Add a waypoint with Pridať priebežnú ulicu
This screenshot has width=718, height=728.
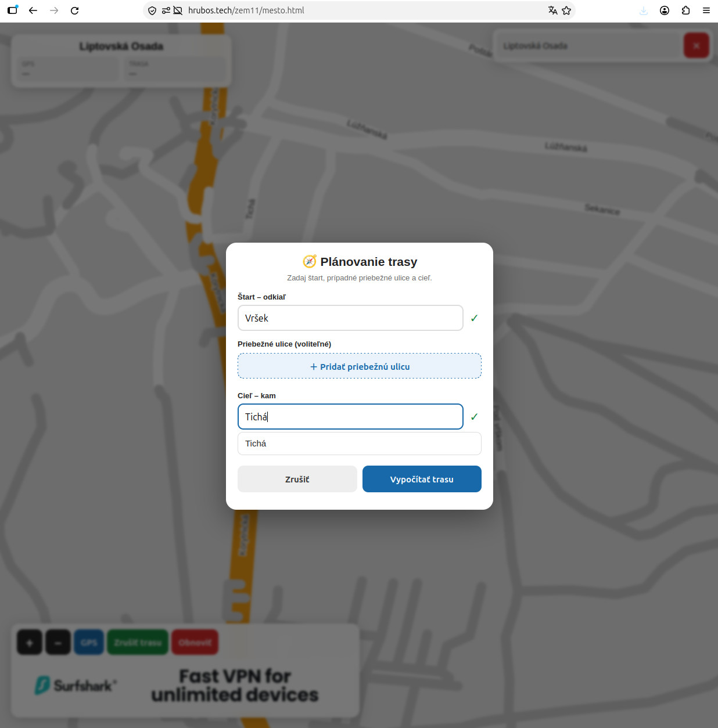point(360,366)
